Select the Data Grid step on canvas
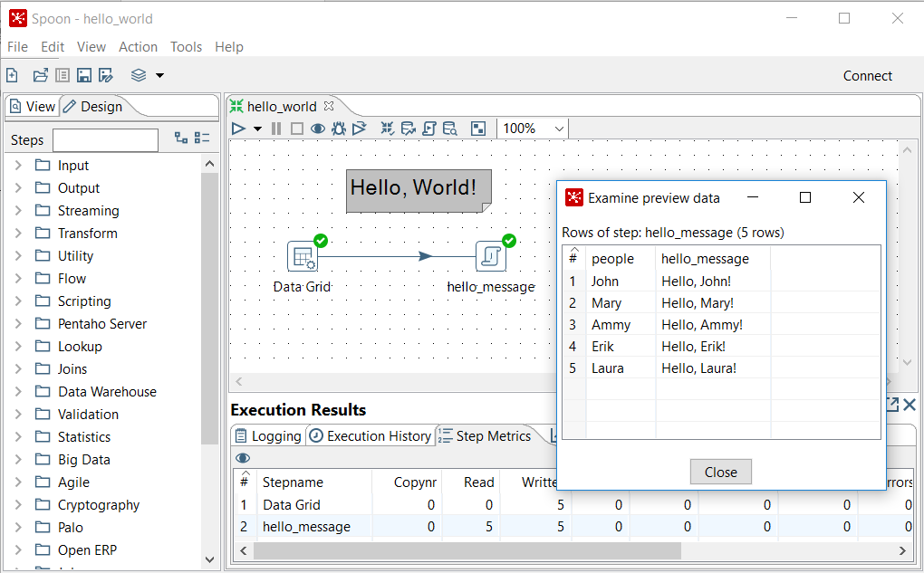 [x=303, y=257]
